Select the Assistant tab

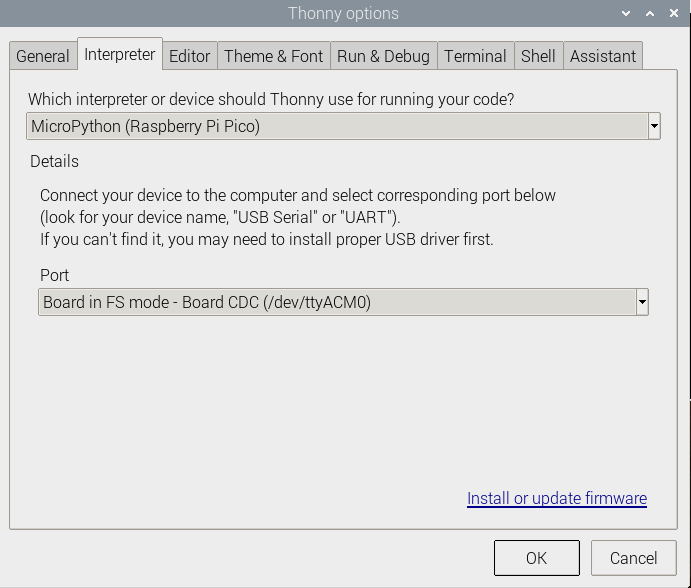pyautogui.click(x=603, y=56)
